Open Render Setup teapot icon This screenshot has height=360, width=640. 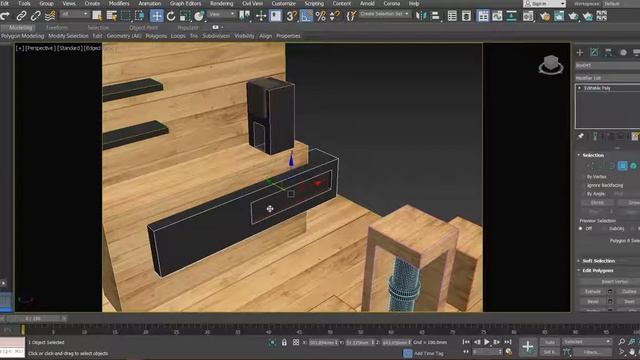pyautogui.click(x=545, y=16)
